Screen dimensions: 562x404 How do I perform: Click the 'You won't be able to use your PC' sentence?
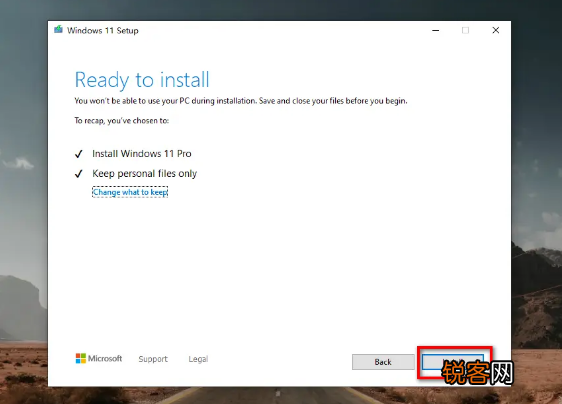coord(240,101)
